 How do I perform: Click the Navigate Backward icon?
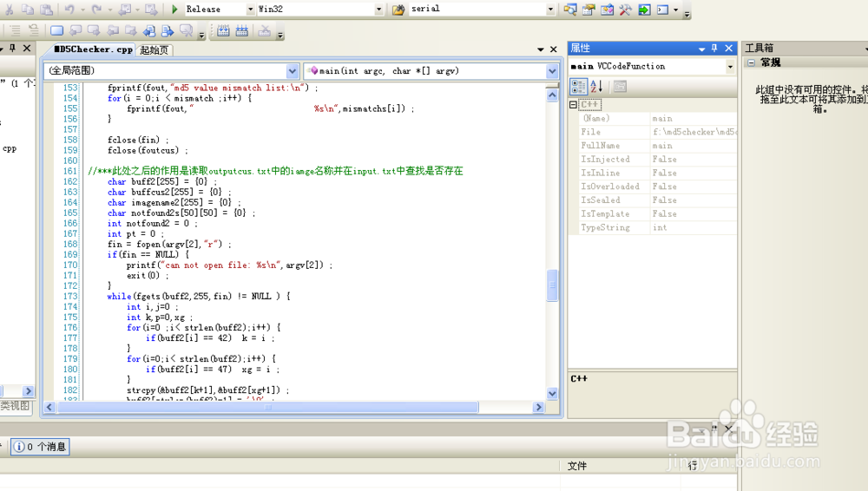[x=124, y=10]
